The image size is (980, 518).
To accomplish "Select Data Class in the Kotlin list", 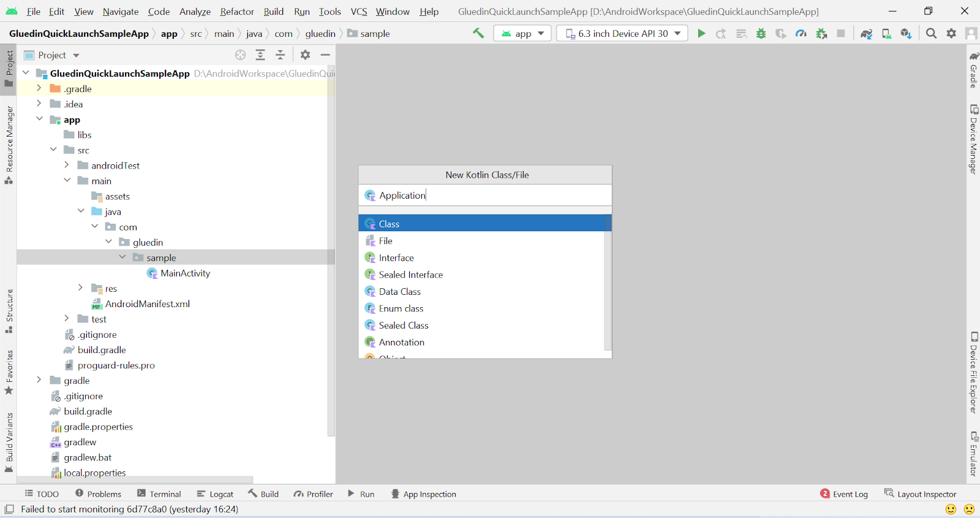I will click(x=481, y=291).
